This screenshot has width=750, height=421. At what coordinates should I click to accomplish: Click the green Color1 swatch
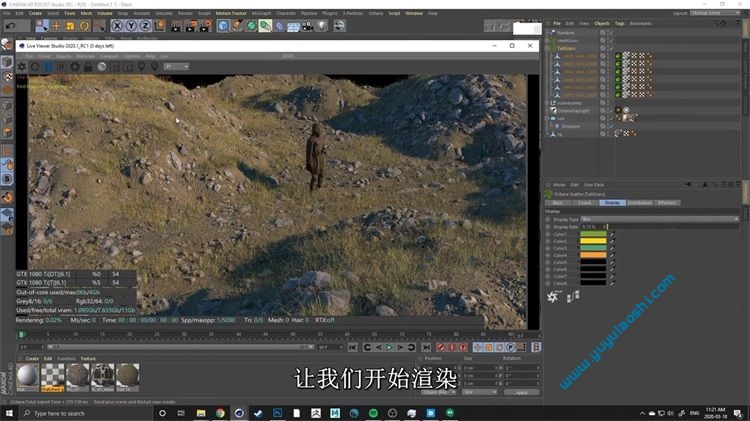593,234
